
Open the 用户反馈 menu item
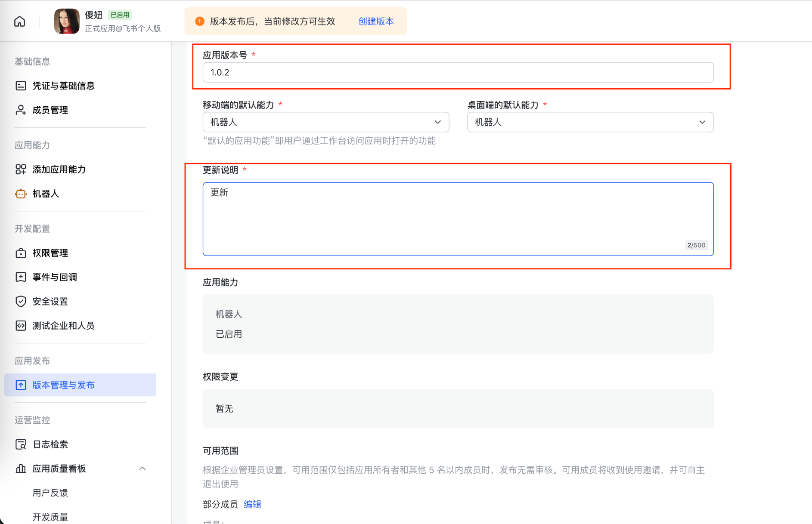(50, 493)
